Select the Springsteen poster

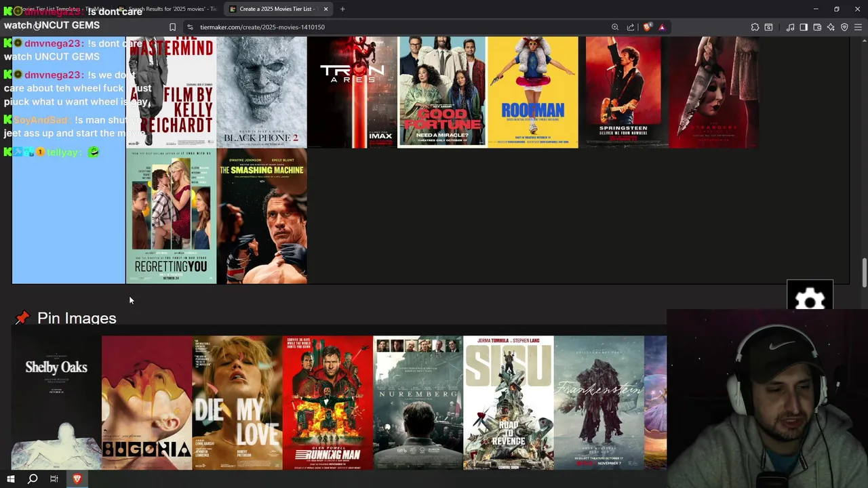tap(623, 92)
